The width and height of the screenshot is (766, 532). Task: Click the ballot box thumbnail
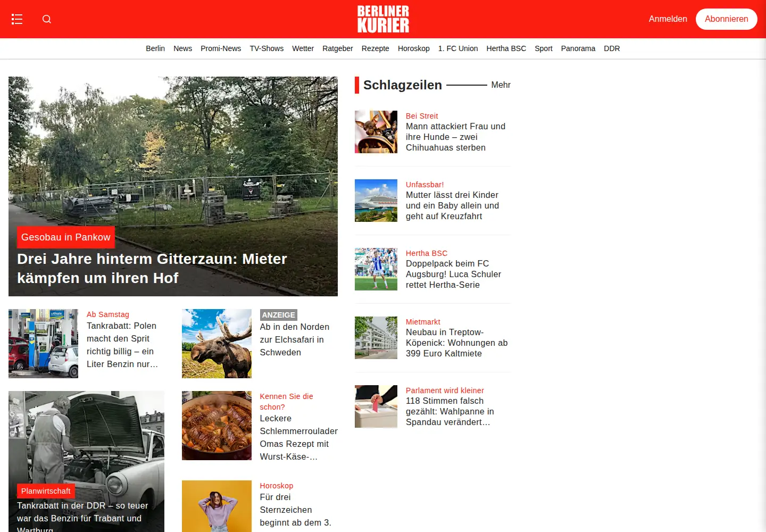tap(376, 406)
